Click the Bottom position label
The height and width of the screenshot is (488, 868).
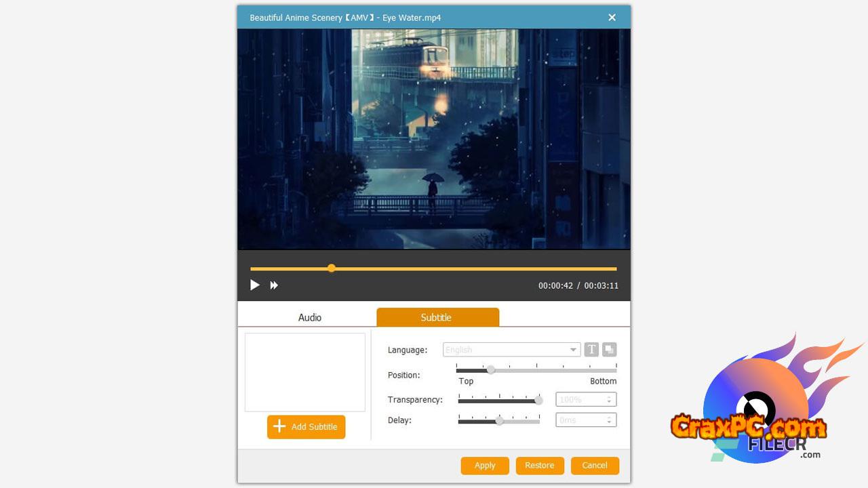pos(603,382)
